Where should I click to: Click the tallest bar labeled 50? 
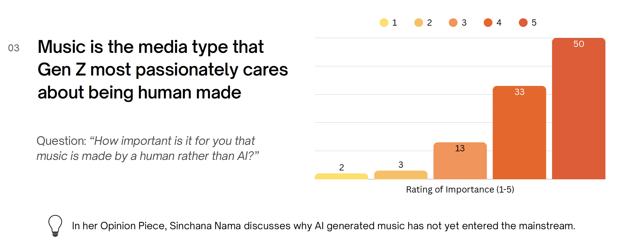tap(579, 108)
